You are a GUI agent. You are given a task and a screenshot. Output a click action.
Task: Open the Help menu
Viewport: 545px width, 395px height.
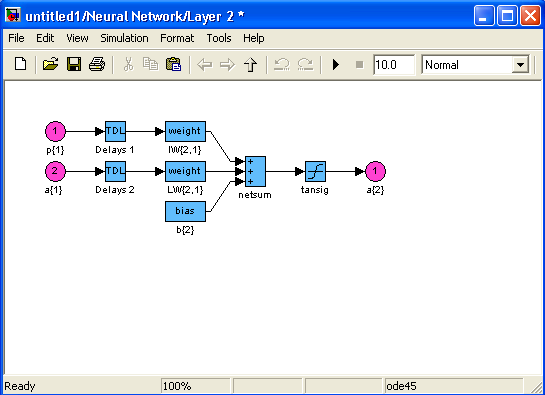pyautogui.click(x=253, y=38)
